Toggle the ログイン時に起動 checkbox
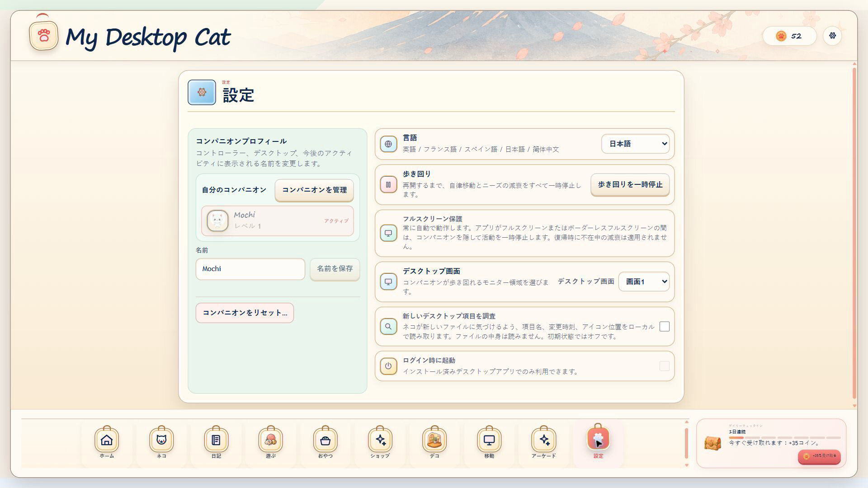868x488 pixels. pyautogui.click(x=664, y=366)
